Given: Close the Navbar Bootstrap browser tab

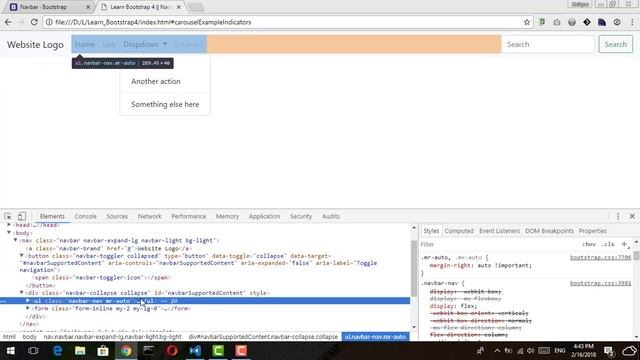Looking at the screenshot, I should (88, 7).
